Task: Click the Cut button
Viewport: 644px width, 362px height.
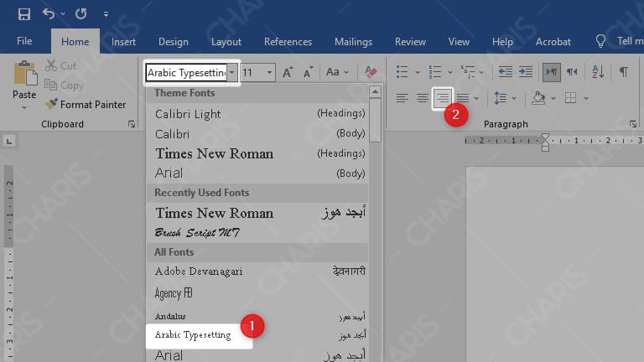Action: pyautogui.click(x=60, y=65)
